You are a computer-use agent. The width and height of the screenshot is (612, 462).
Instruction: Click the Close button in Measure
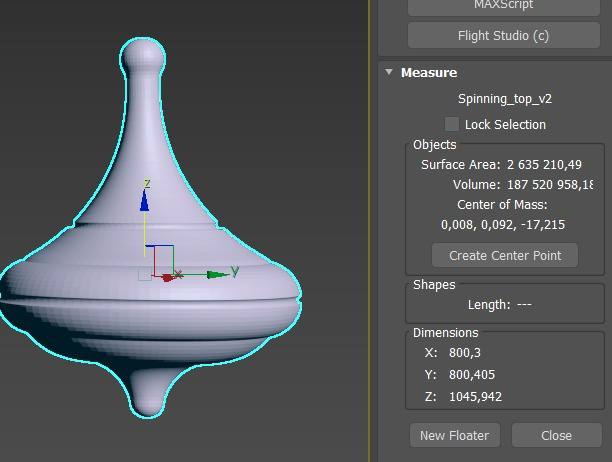point(556,435)
